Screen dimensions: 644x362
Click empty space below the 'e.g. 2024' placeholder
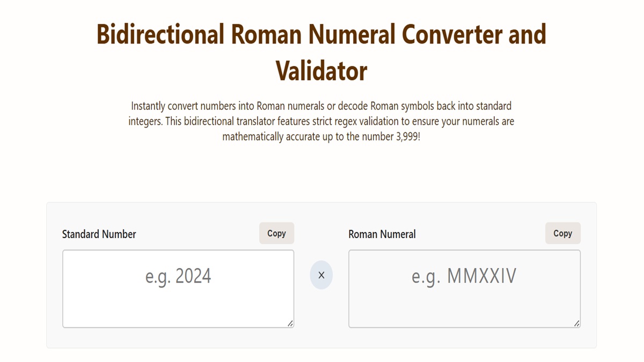click(x=178, y=308)
